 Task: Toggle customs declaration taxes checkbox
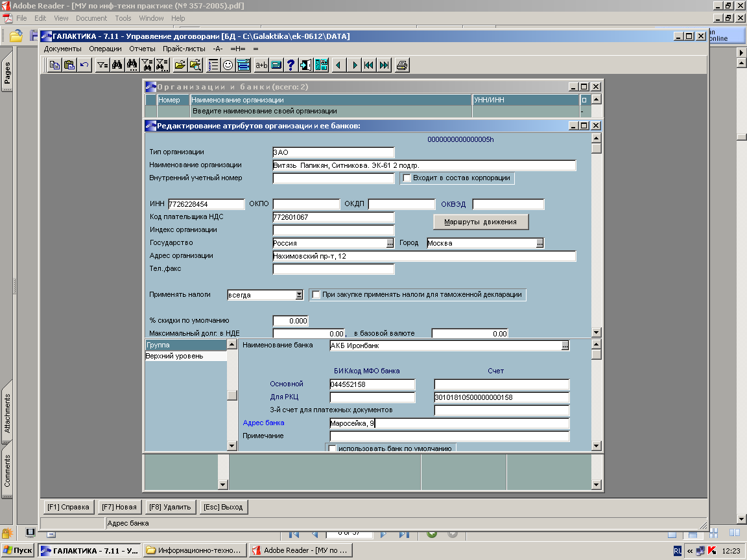click(x=316, y=295)
